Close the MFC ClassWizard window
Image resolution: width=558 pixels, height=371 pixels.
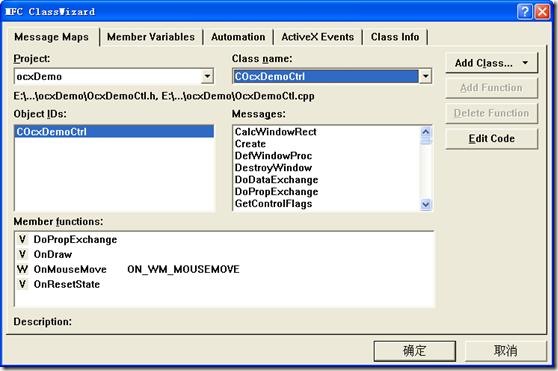[x=542, y=12]
